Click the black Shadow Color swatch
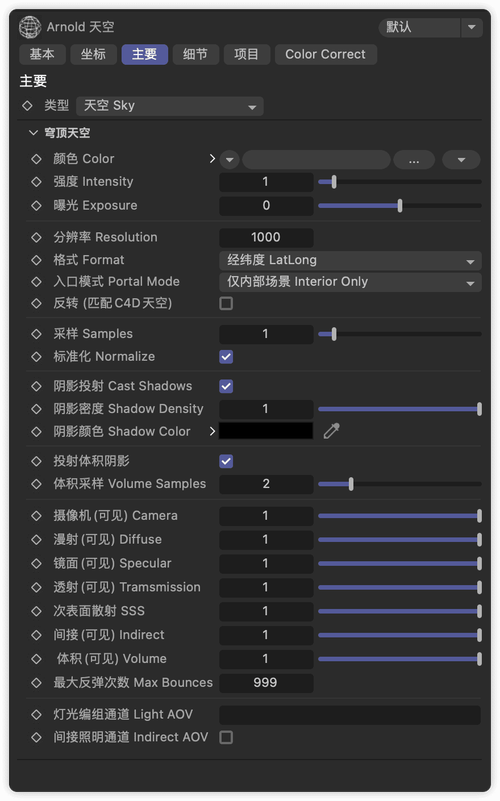 point(266,431)
